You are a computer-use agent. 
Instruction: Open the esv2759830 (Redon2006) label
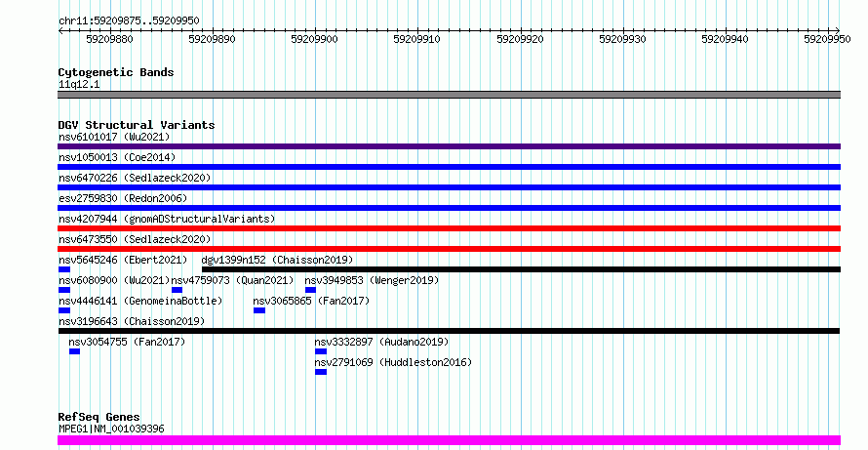(x=123, y=198)
